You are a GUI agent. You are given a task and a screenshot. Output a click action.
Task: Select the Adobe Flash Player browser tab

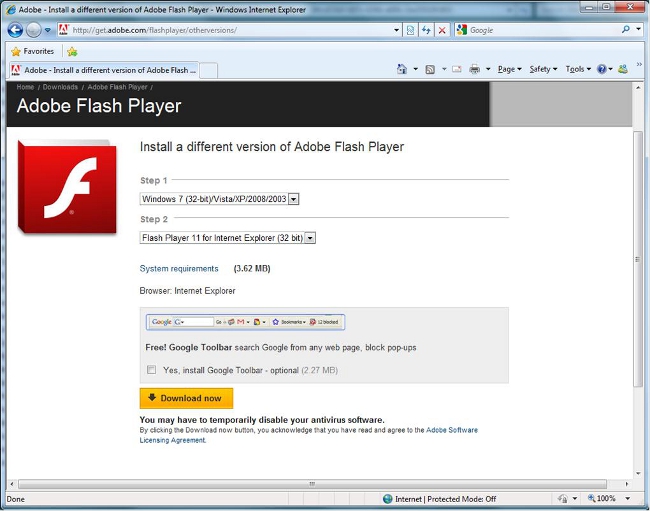pyautogui.click(x=104, y=70)
